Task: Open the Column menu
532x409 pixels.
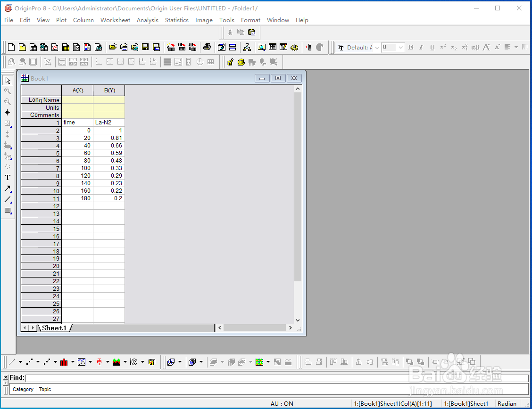Action: click(83, 20)
